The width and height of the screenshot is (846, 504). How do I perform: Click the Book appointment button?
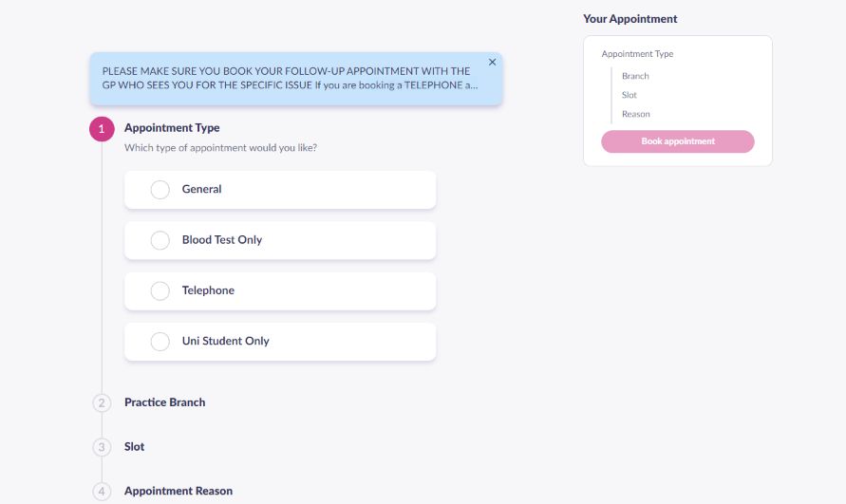click(678, 141)
